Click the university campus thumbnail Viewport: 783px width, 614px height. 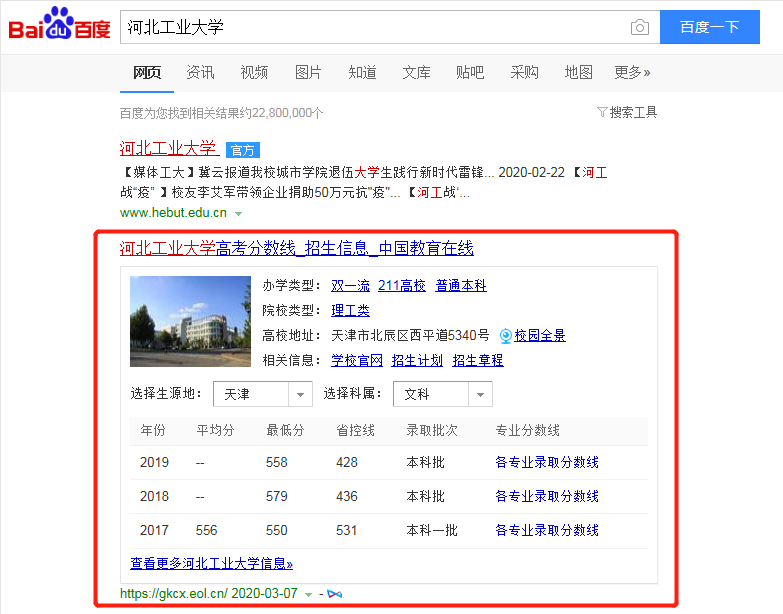click(x=190, y=321)
